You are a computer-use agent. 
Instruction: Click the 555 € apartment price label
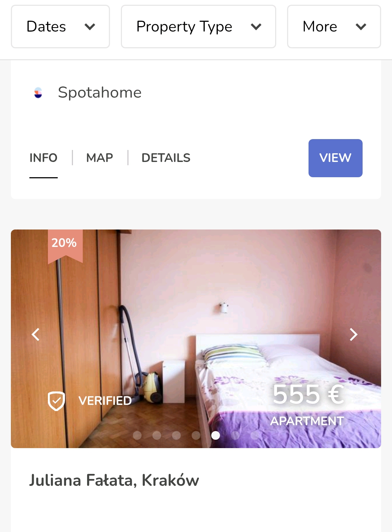(308, 395)
